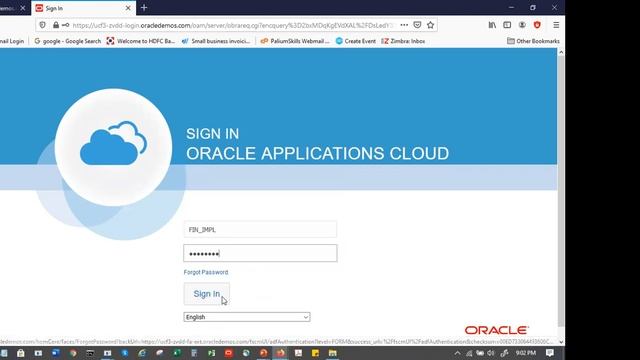
Task: Show hidden system tray icons
Action: pos(457,353)
